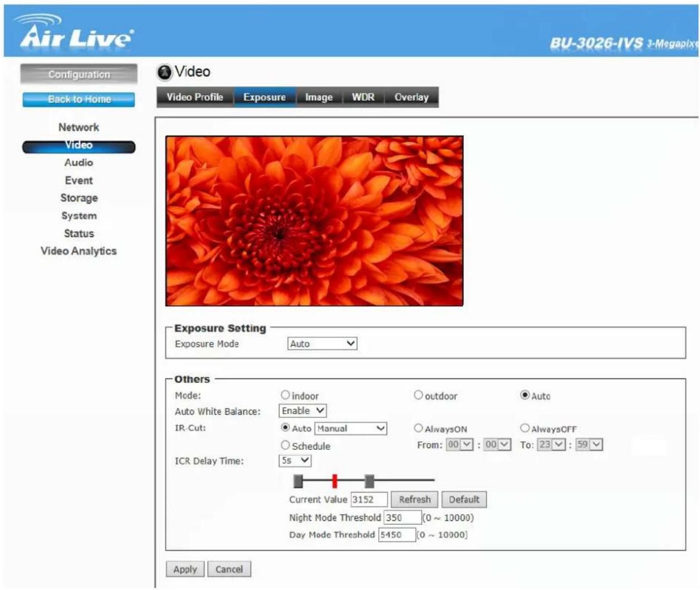Click the Cancel button
Image resolution: width=700 pixels, height=590 pixels.
tap(229, 569)
